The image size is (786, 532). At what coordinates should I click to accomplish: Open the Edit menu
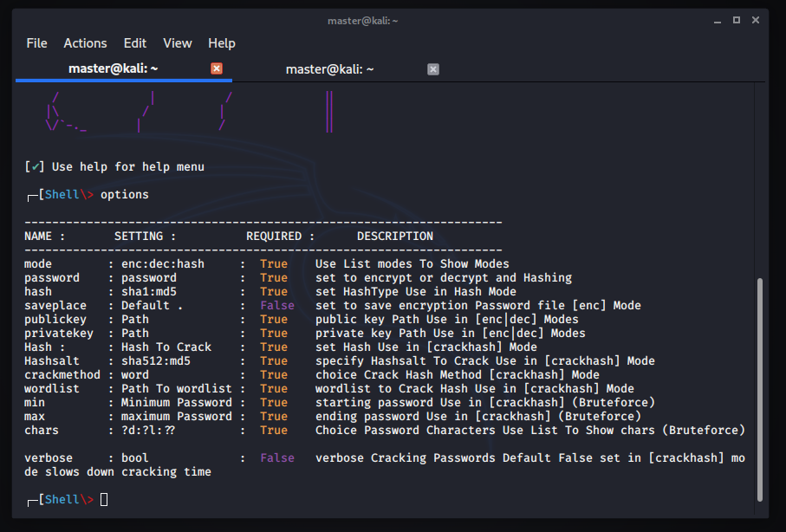(x=135, y=43)
